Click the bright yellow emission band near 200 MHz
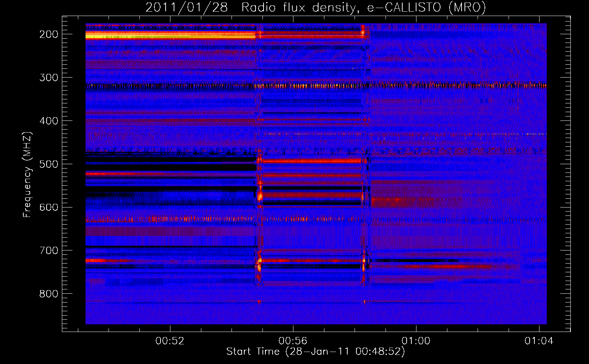This screenshot has width=589, height=364. (x=170, y=35)
